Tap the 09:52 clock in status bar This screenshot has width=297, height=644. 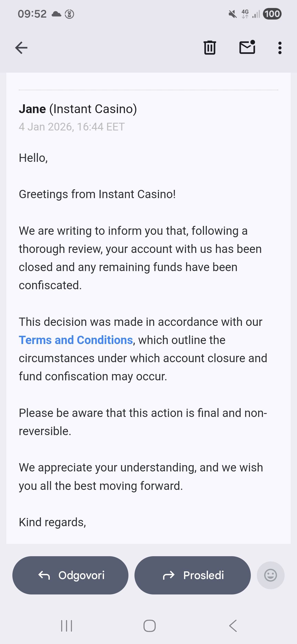coord(32,14)
